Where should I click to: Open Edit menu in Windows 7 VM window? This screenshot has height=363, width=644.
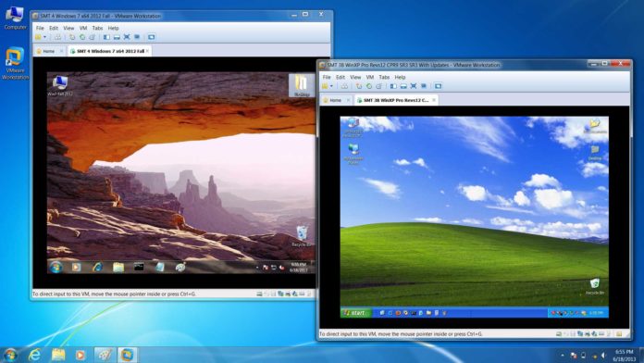point(54,28)
